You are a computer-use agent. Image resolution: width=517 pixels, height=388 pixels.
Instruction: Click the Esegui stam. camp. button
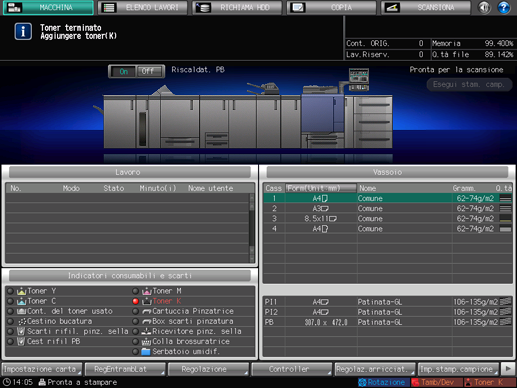click(468, 85)
